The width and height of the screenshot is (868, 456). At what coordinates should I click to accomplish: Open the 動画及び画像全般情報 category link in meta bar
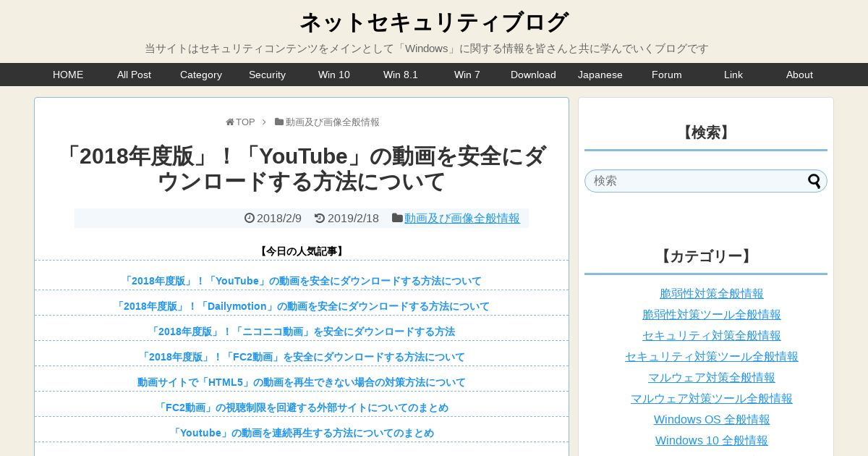462,218
